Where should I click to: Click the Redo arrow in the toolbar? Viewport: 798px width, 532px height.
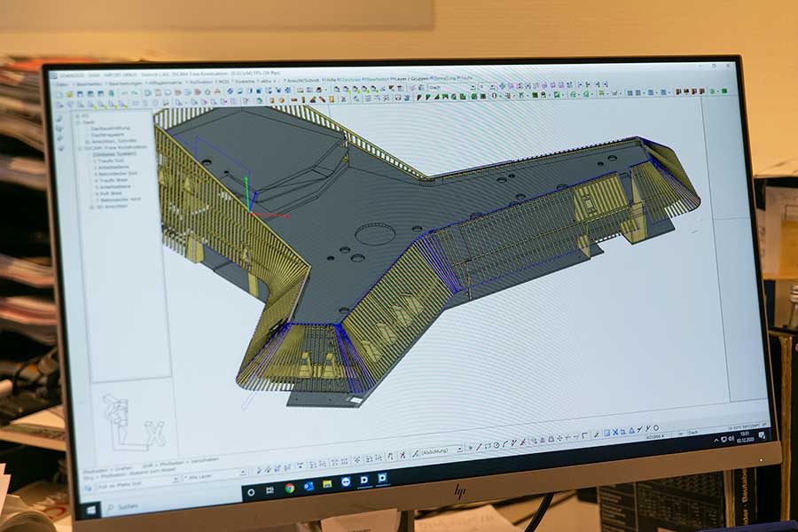click(x=135, y=93)
